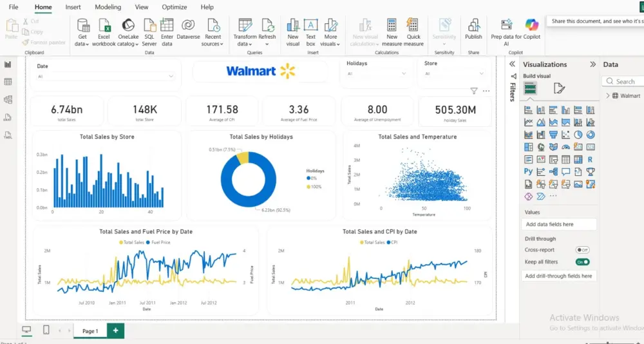Insert a Text box from ribbon
The height and width of the screenshot is (344, 644).
(311, 32)
